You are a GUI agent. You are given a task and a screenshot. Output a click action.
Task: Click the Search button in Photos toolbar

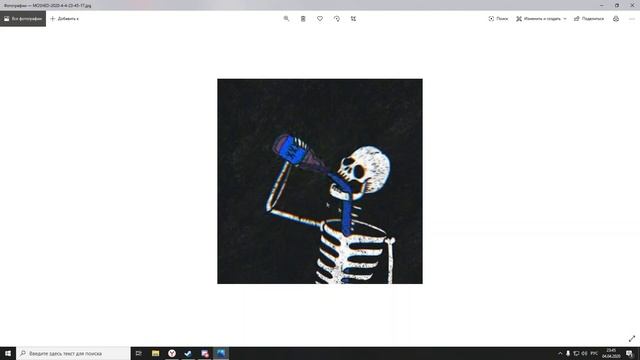[x=498, y=19]
